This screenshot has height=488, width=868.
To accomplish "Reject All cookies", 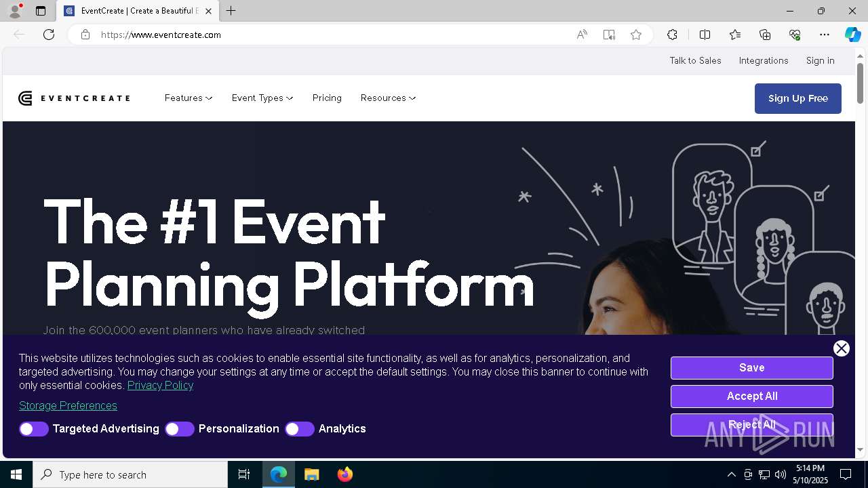I will pos(751,425).
